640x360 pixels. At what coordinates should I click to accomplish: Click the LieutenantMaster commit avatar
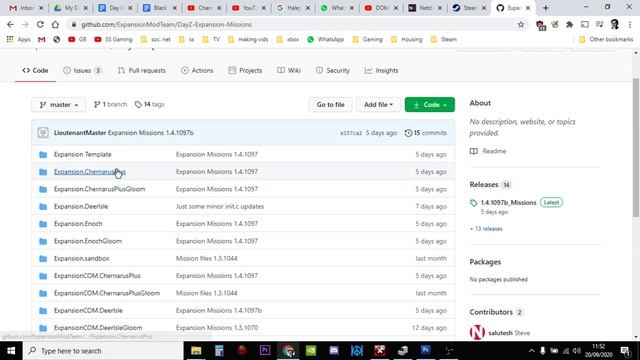(43, 133)
